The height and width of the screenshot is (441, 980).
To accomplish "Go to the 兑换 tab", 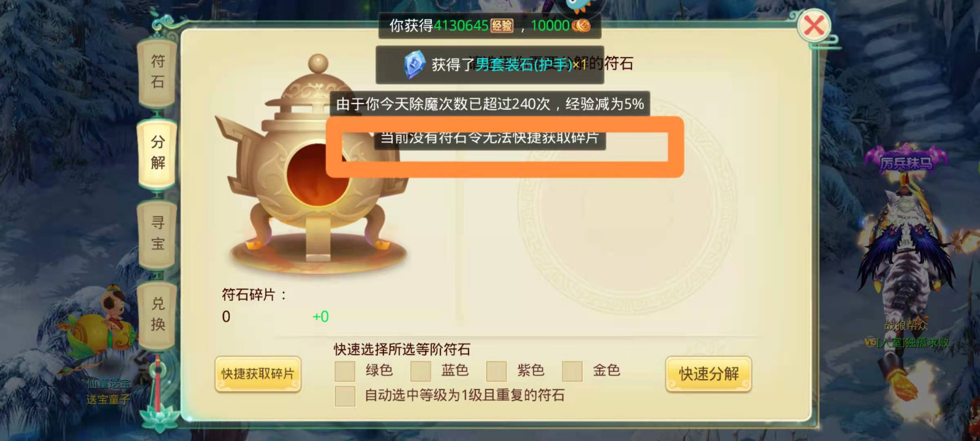I will [x=158, y=314].
